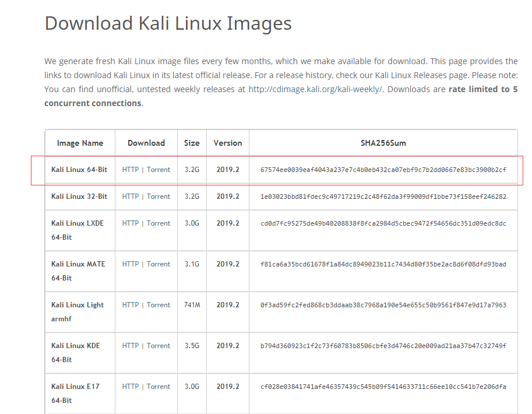The height and width of the screenshot is (414, 532).
Task: Download Kali Linux KDE 64-Bit via HTTP
Action: [x=131, y=345]
